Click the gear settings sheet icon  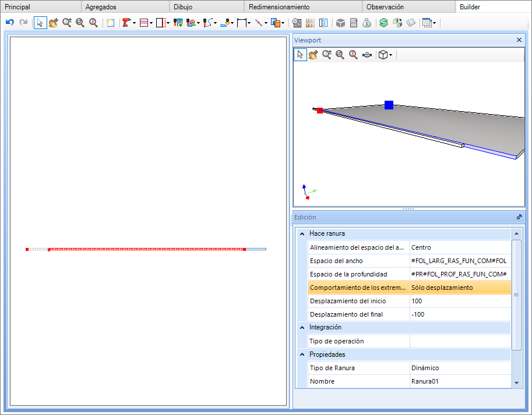(x=297, y=23)
